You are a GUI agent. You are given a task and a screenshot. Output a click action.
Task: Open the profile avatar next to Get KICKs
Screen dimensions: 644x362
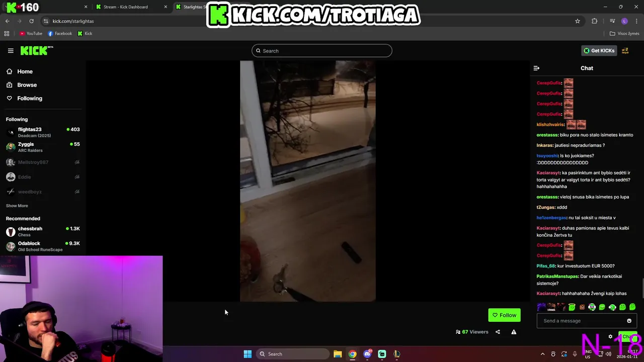(625, 50)
